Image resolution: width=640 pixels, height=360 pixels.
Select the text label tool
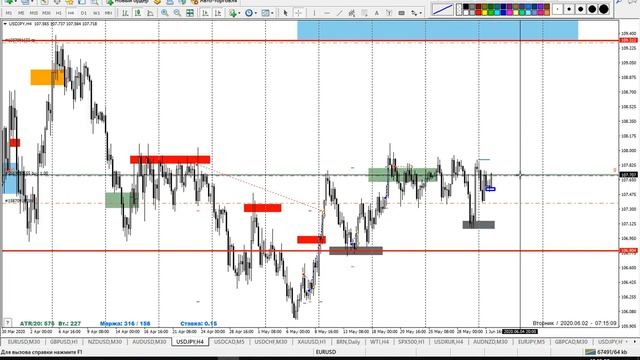tap(389, 13)
